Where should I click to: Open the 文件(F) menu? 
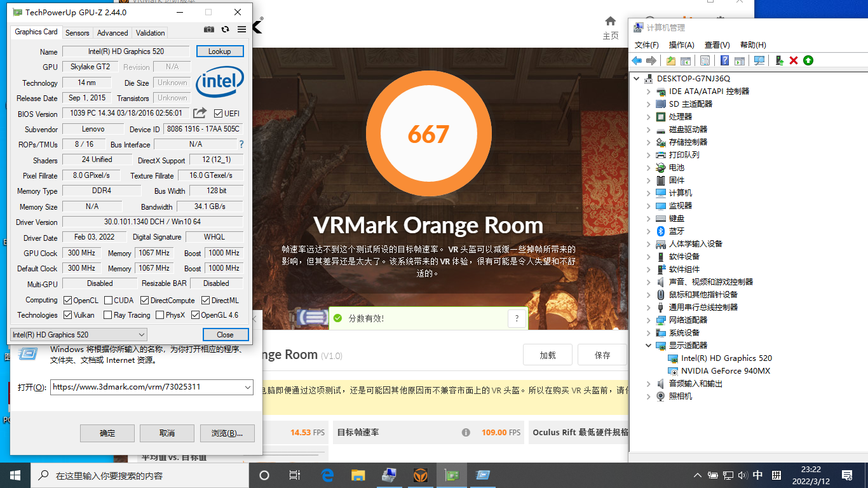646,45
